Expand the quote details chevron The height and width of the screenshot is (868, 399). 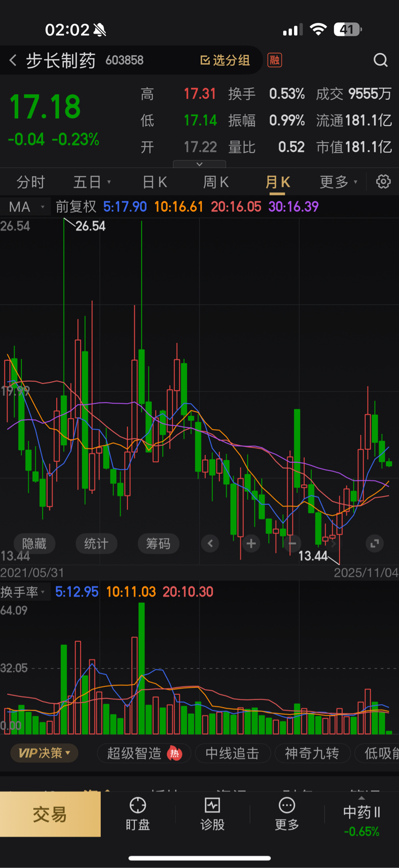[x=199, y=164]
